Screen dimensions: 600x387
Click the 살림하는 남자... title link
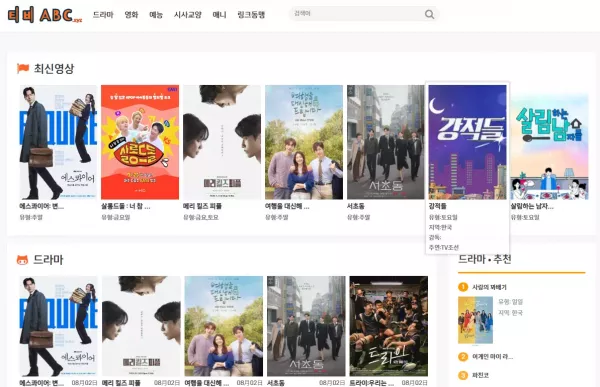[532, 206]
